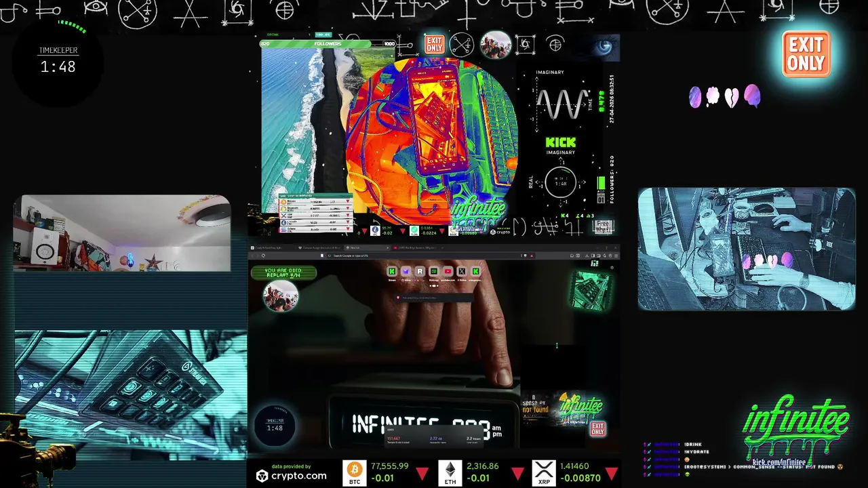Click the green keyboard thumbnail in browser
This screenshot has width=868, height=488.
click(x=591, y=290)
